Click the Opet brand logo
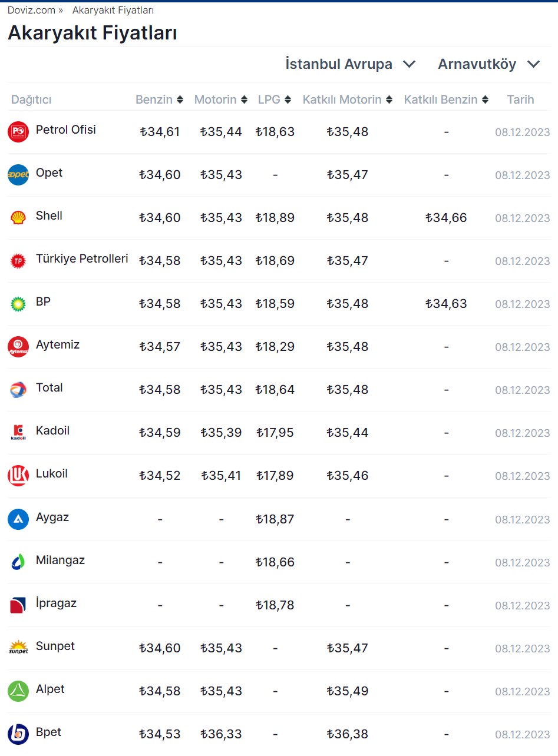Screen dimensions: 558x756 [18, 175]
